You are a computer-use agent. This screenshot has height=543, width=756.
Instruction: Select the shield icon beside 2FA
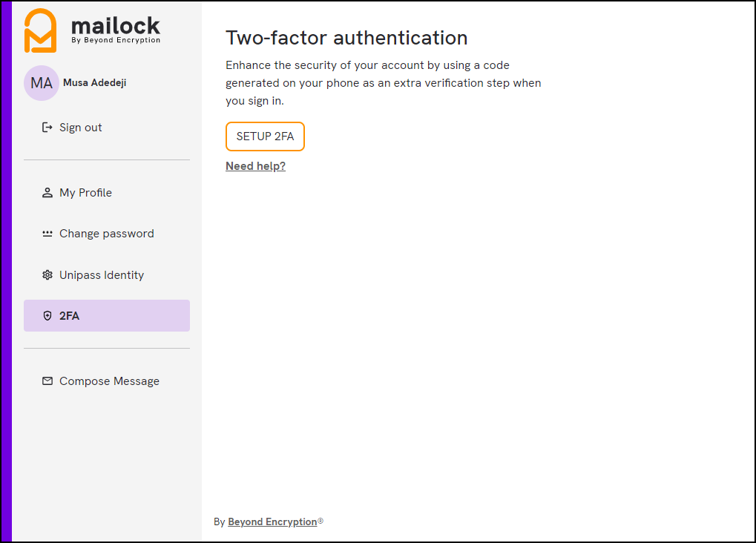pyautogui.click(x=47, y=315)
